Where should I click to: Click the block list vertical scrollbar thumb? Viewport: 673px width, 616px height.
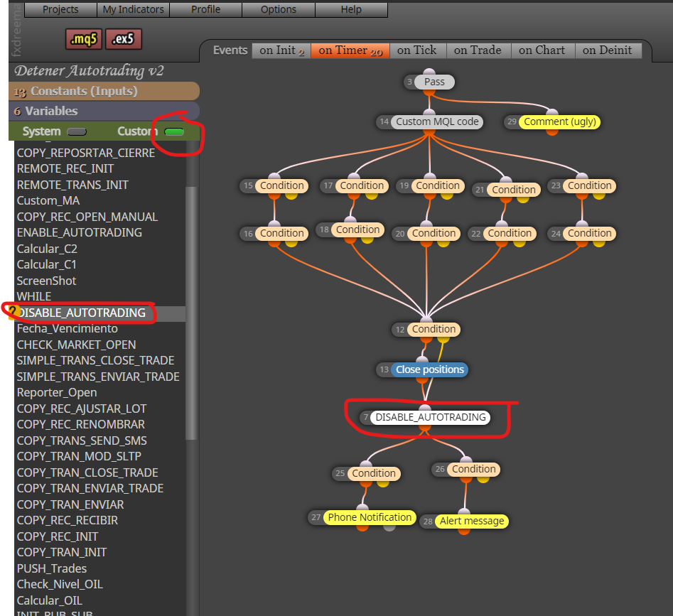click(x=191, y=313)
